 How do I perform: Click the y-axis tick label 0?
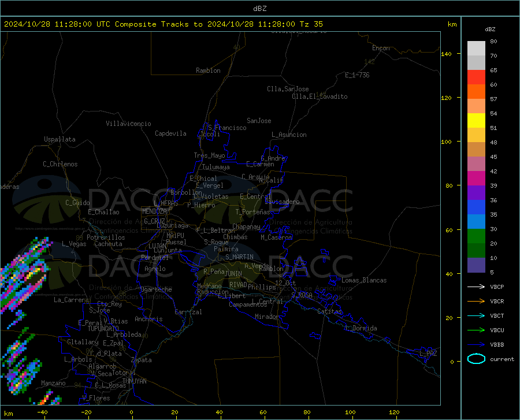click(x=452, y=362)
